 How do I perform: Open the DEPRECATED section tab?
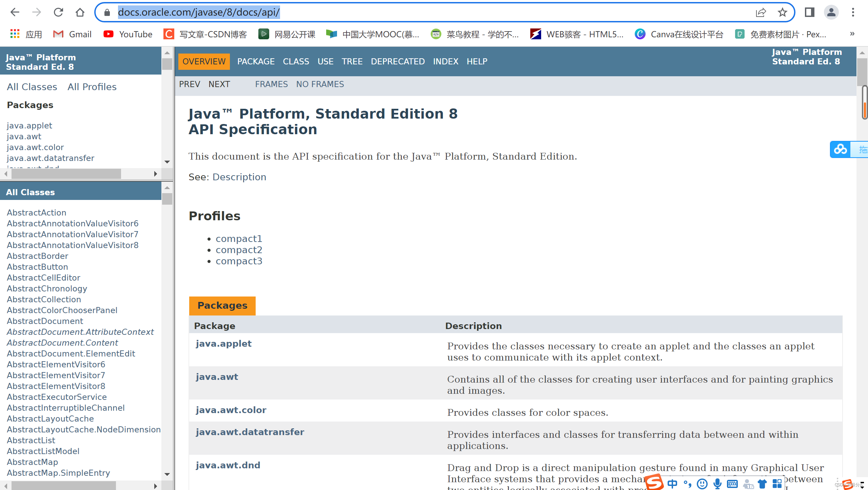[398, 61]
